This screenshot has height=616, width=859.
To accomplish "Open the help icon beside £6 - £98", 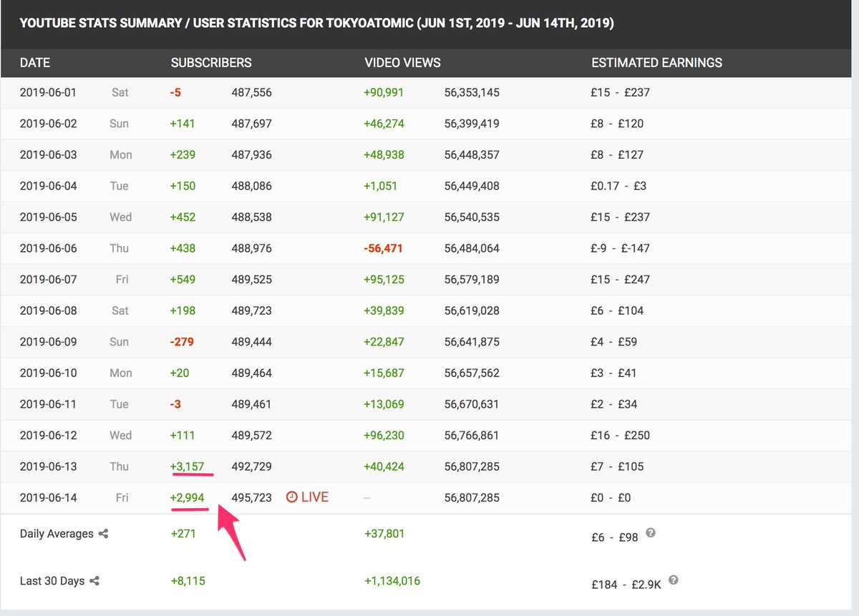I will point(651,533).
